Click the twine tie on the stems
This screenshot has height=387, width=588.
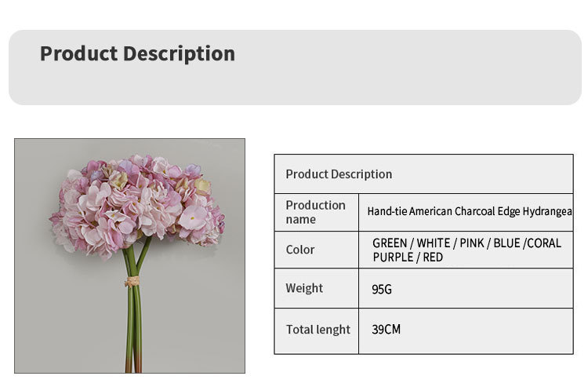coord(133,281)
